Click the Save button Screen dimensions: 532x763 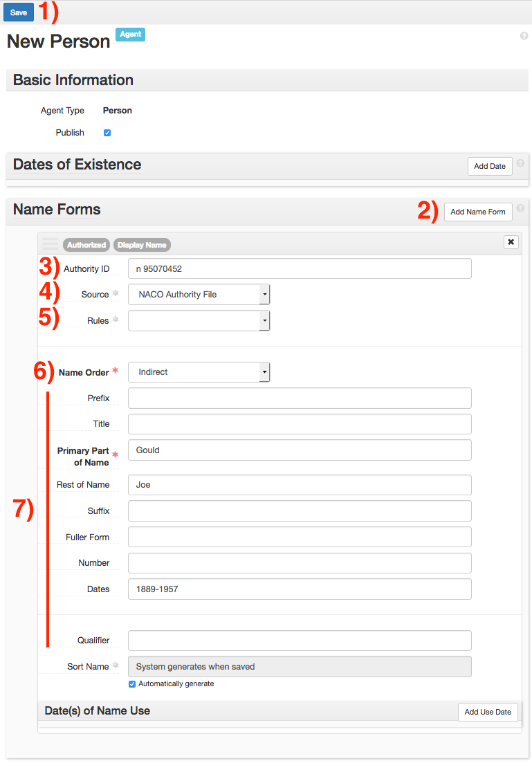coord(19,12)
